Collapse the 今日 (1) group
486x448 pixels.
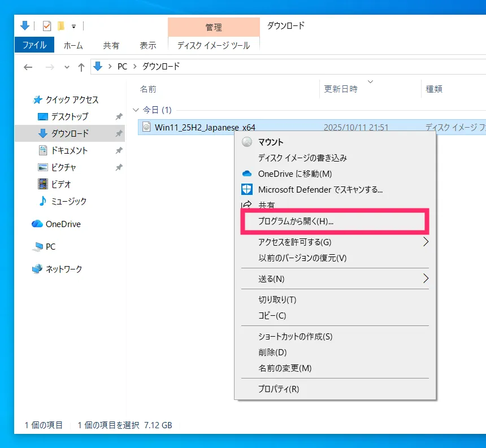click(135, 110)
